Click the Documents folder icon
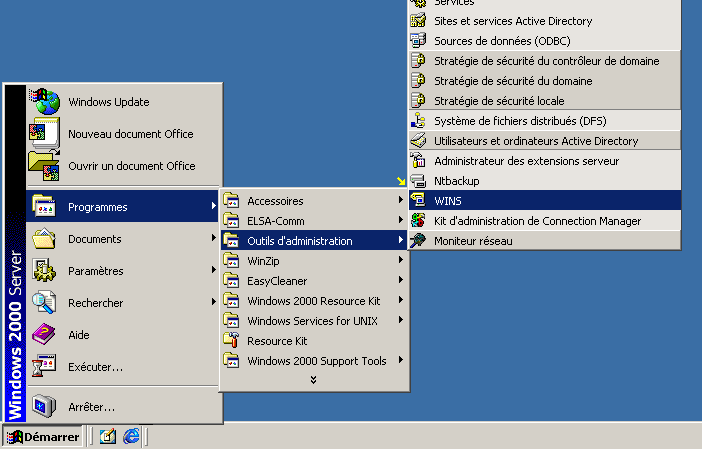The image size is (702, 449). coord(44,239)
